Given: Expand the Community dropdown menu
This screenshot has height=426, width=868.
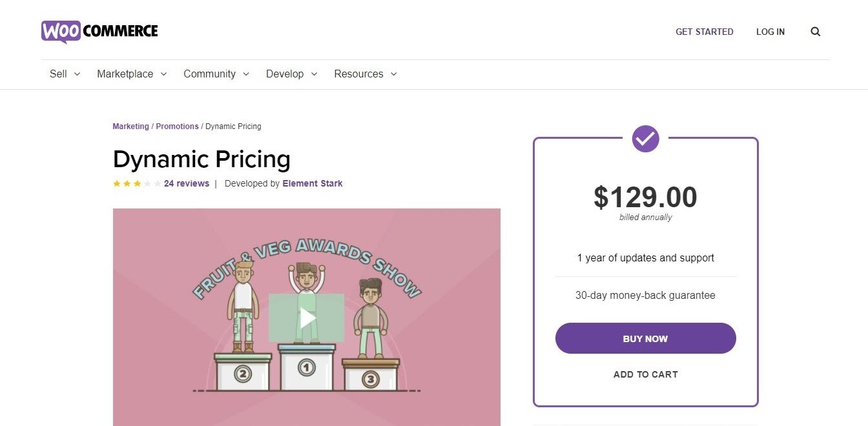Looking at the screenshot, I should pyautogui.click(x=216, y=74).
